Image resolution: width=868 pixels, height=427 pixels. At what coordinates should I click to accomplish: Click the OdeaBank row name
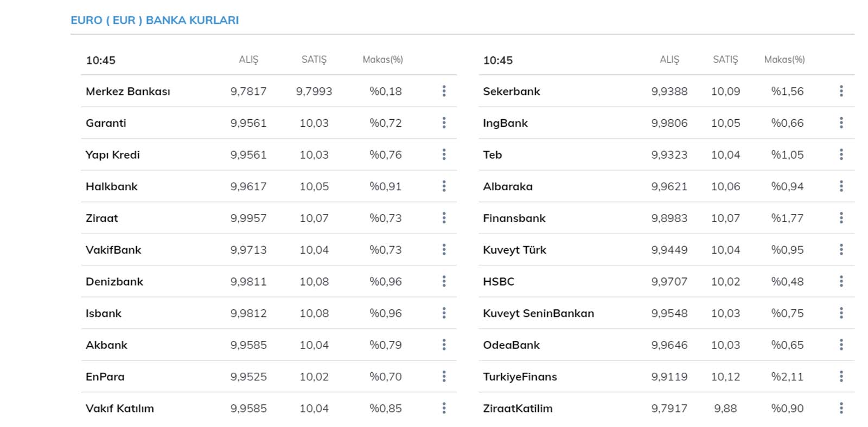coord(511,345)
